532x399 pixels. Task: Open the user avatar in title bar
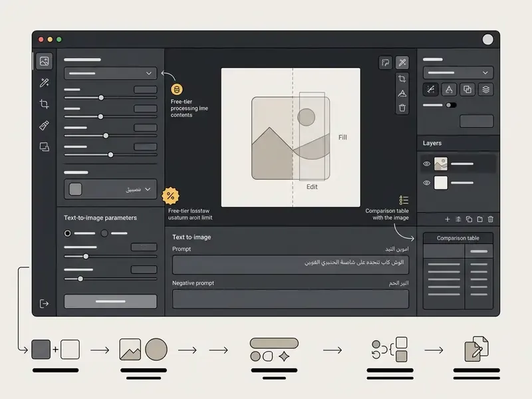pos(488,39)
